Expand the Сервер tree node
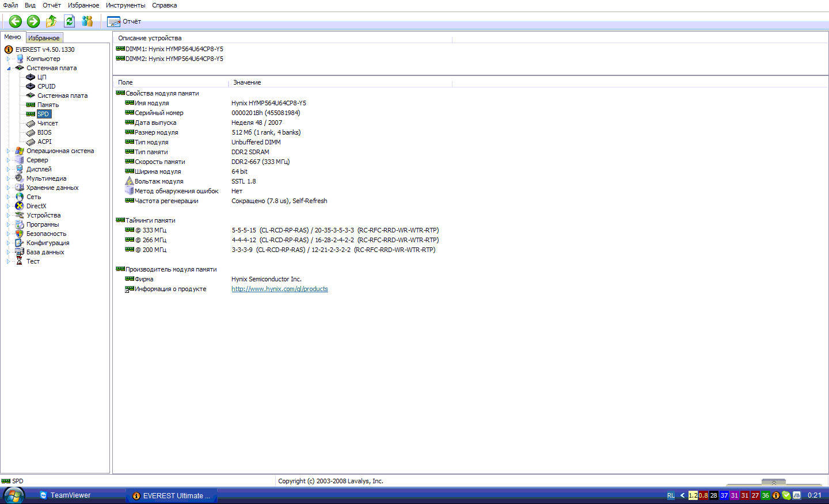 pos(8,160)
